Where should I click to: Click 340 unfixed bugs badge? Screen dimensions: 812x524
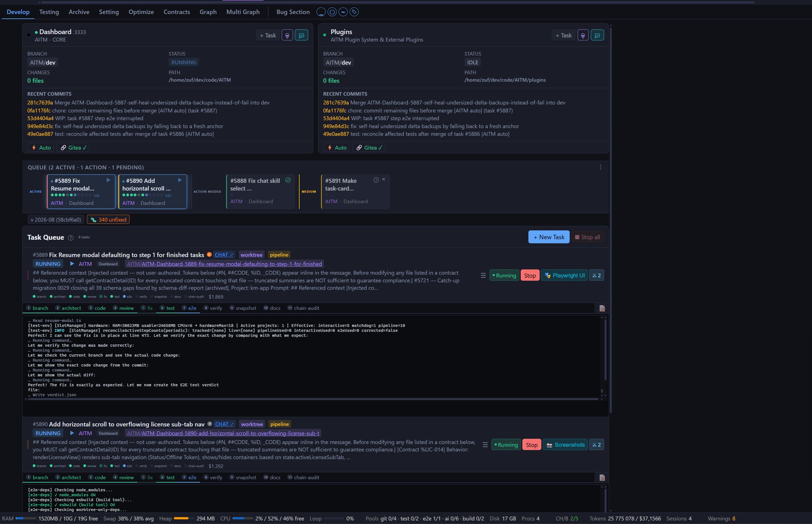point(108,220)
